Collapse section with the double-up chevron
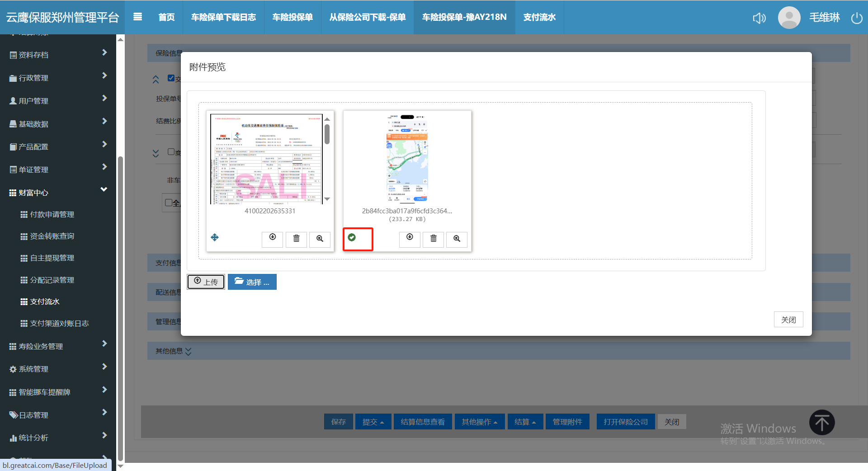The height and width of the screenshot is (471, 868). coord(156,80)
